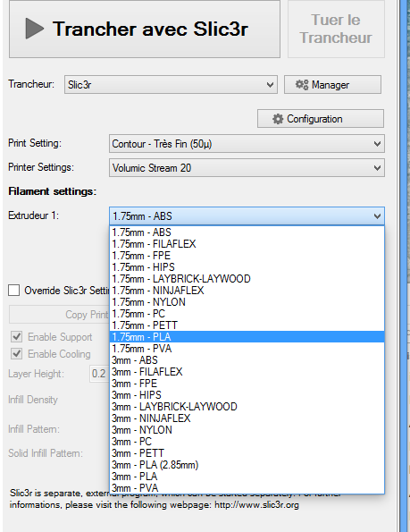410x532 pixels.
Task: Open the Slic3r Configuration dialog
Action: [321, 118]
